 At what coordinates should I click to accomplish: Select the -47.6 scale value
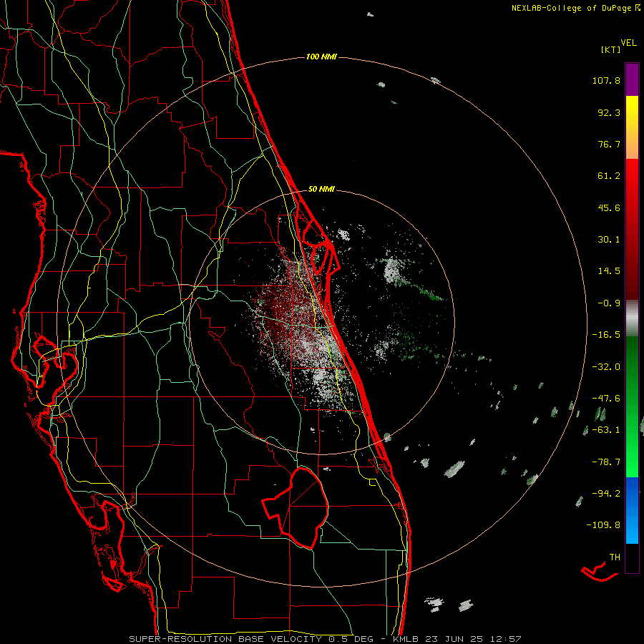606,399
